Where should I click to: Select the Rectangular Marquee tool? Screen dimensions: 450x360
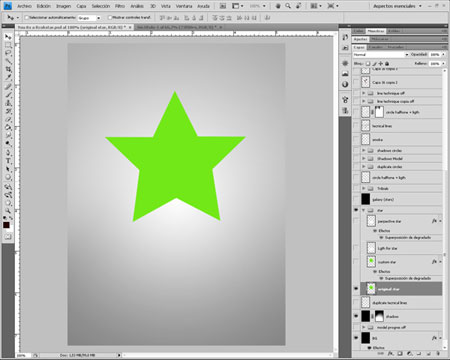(8, 45)
